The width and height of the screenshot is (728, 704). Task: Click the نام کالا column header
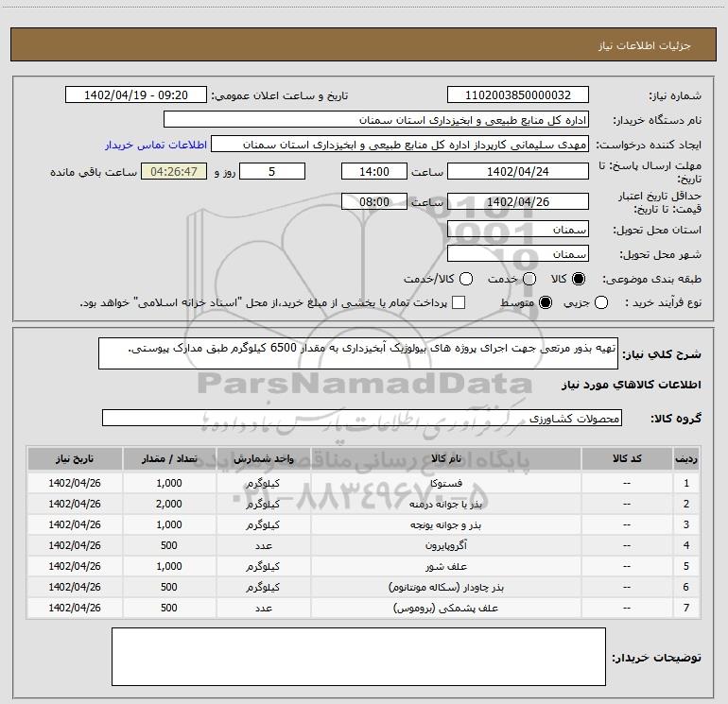(x=445, y=458)
